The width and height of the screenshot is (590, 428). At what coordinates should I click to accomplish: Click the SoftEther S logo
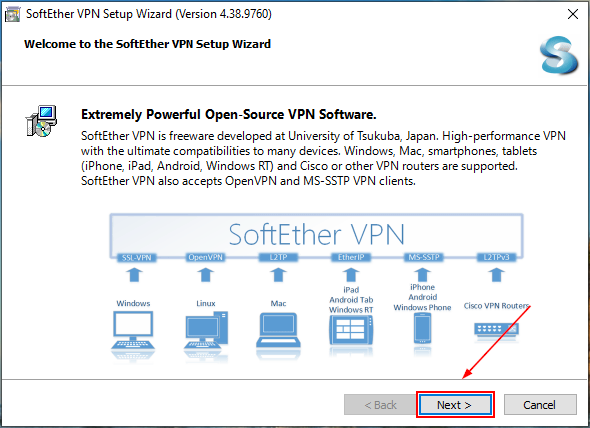point(559,55)
